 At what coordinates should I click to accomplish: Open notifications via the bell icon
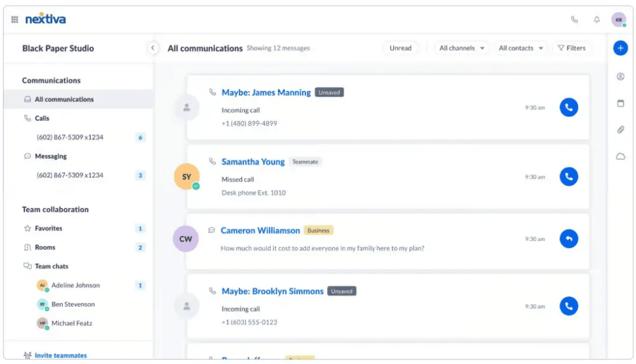[596, 19]
